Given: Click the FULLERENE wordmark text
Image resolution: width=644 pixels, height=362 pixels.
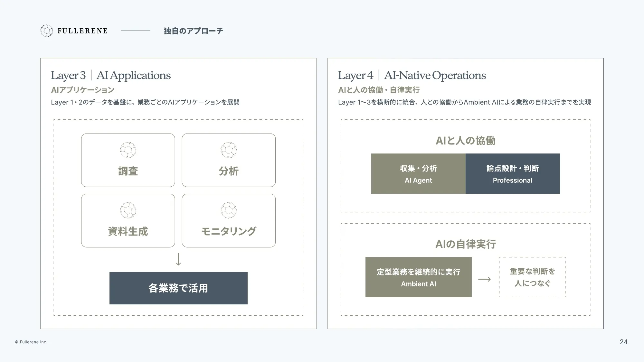Looking at the screenshot, I should [x=82, y=31].
